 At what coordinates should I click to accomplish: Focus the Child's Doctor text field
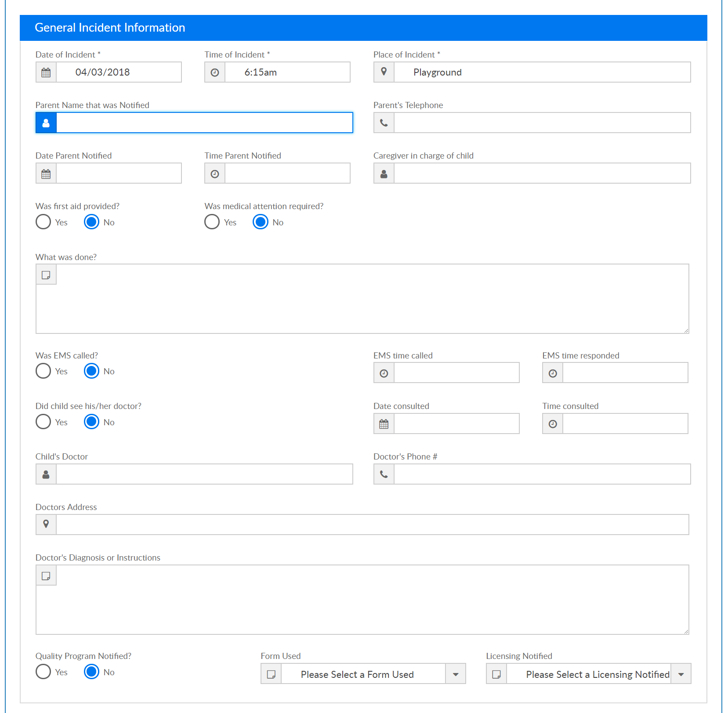coord(205,474)
